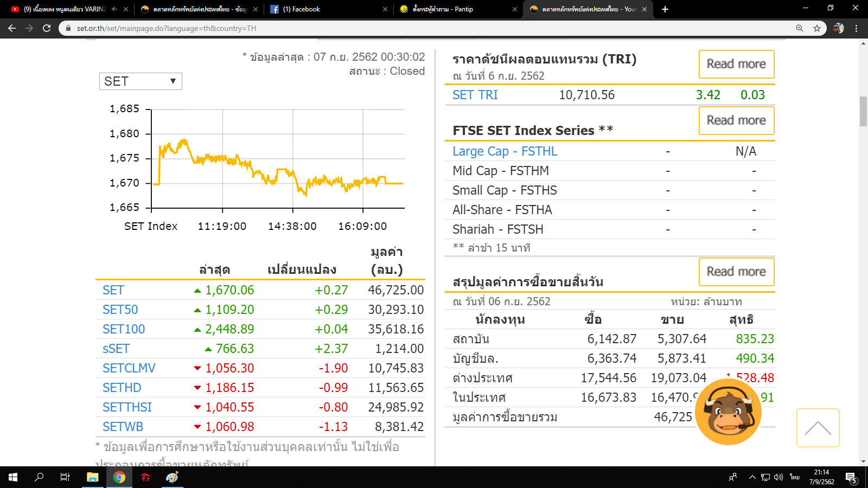Click the bull mascot chat icon
Image resolution: width=868 pixels, height=488 pixels.
(729, 412)
